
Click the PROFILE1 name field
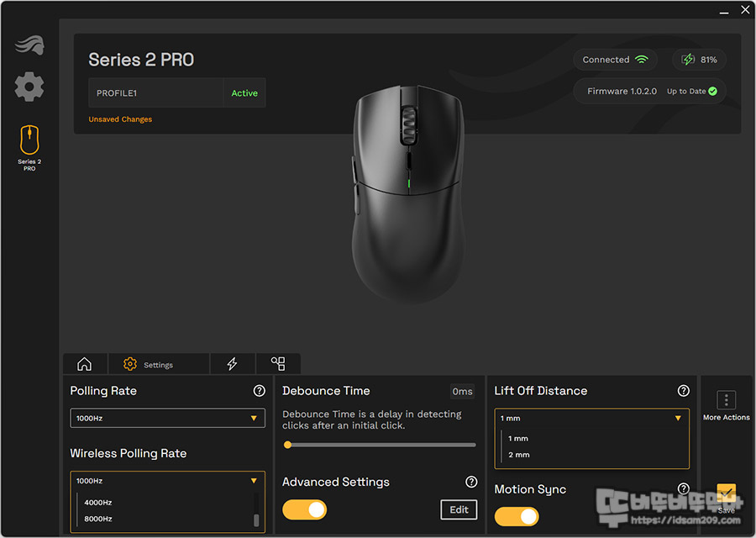pos(155,92)
